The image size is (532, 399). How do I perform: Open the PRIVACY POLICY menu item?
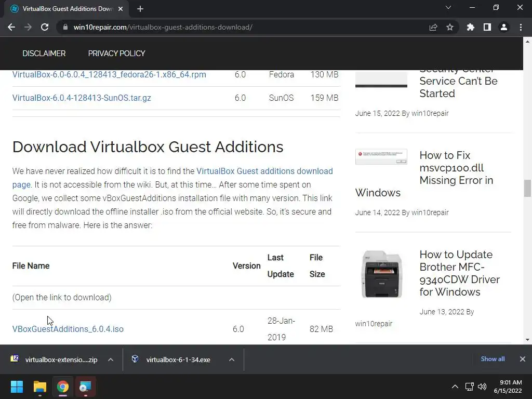[117, 54]
